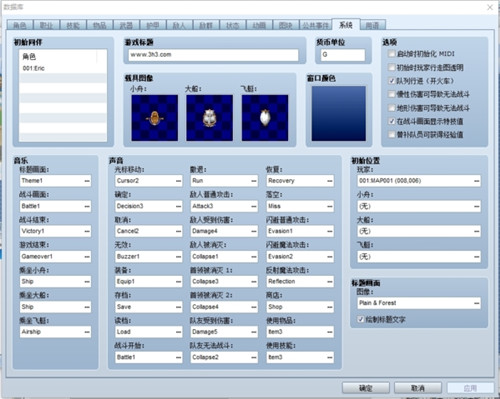The image size is (500, 399).
Task: Open ellipsis for 乘坐大船 music Ship
Action: click(87, 307)
